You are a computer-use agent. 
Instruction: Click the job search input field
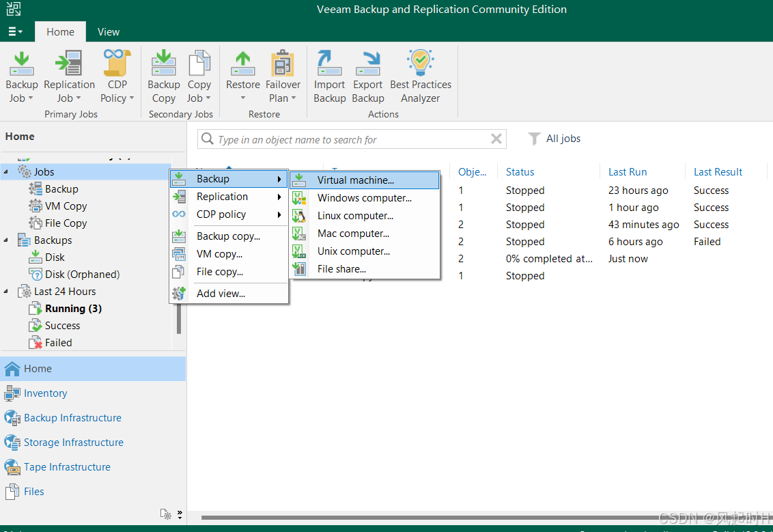pyautogui.click(x=352, y=139)
